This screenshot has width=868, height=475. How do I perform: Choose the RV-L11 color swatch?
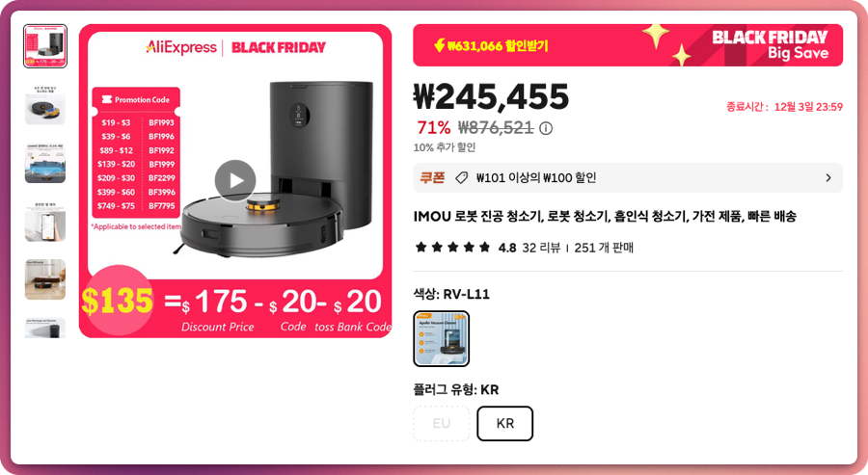[x=441, y=338]
